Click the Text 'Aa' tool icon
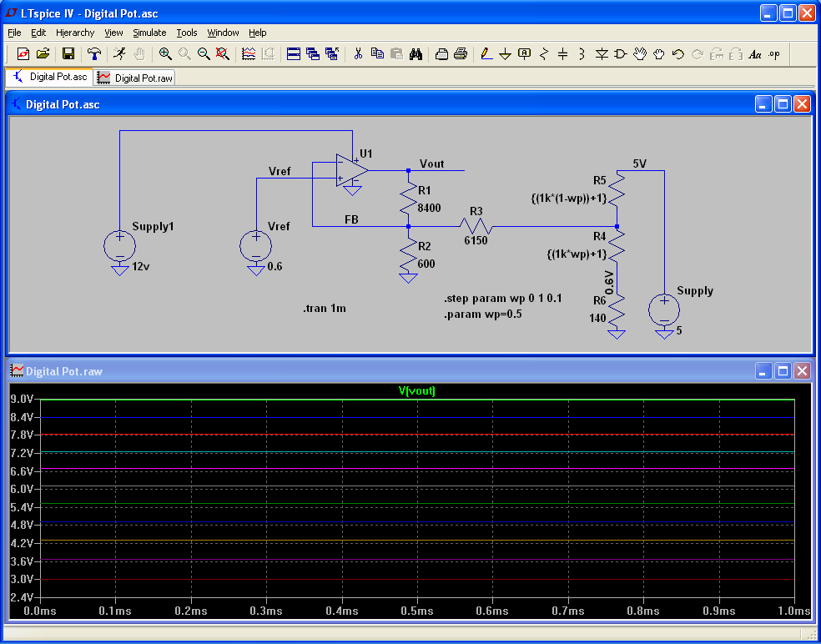 [754, 54]
